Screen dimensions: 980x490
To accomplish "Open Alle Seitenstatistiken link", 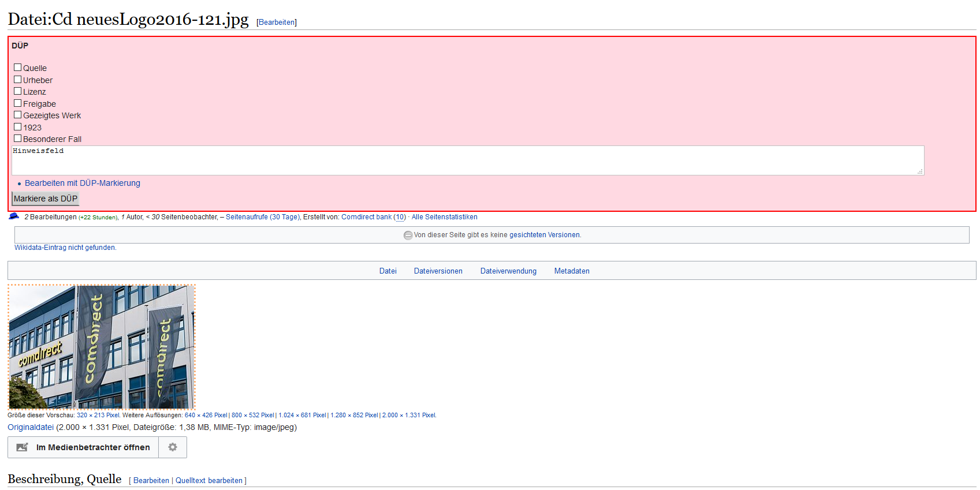I will point(444,217).
